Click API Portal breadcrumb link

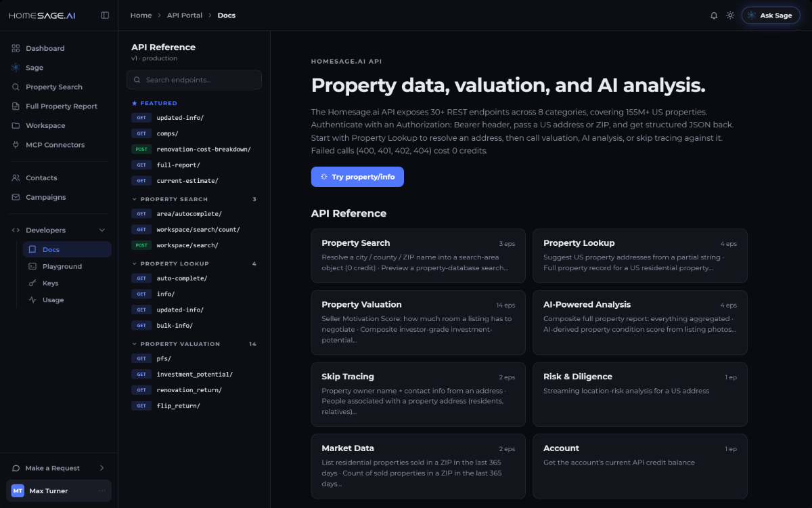[185, 15]
